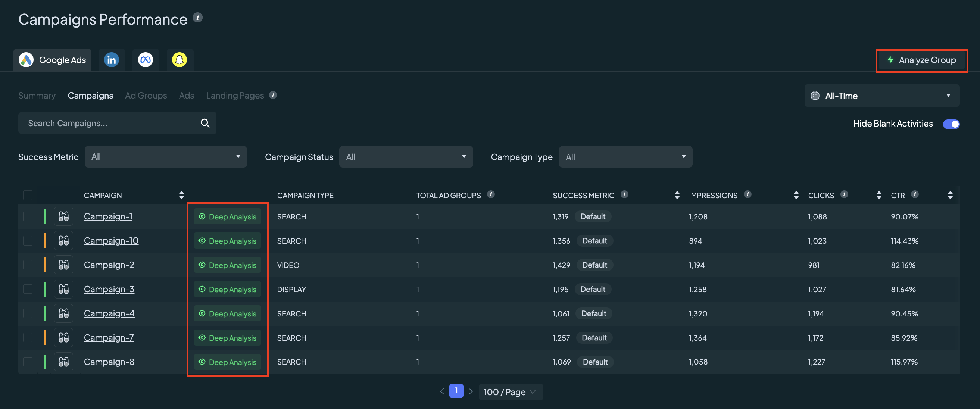
Task: Check the Campaign-2 row checkbox
Action: (28, 265)
